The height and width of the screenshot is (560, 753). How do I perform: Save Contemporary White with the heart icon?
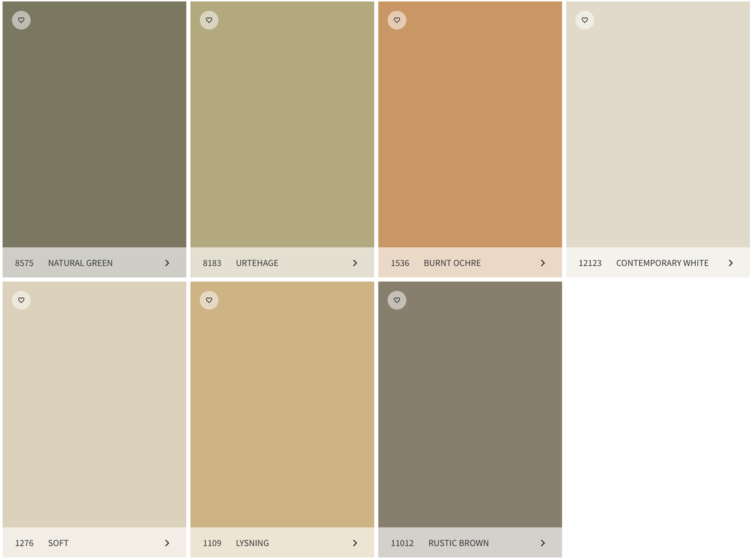click(x=585, y=20)
